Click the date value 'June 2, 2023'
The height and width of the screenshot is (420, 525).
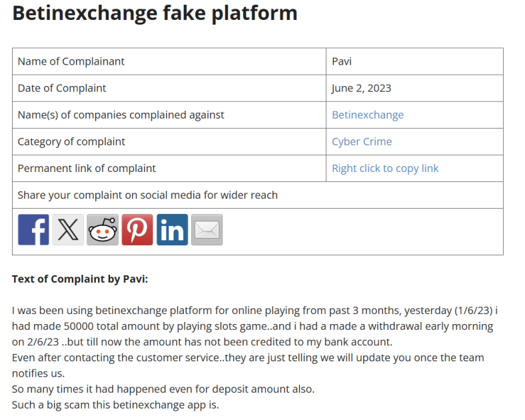[x=361, y=88]
